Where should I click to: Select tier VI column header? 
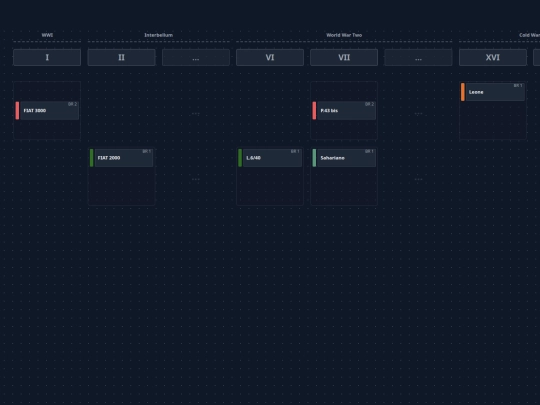(x=270, y=57)
